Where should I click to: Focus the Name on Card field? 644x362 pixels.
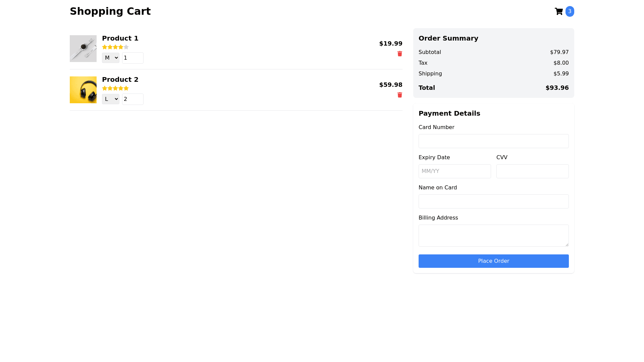(x=493, y=201)
